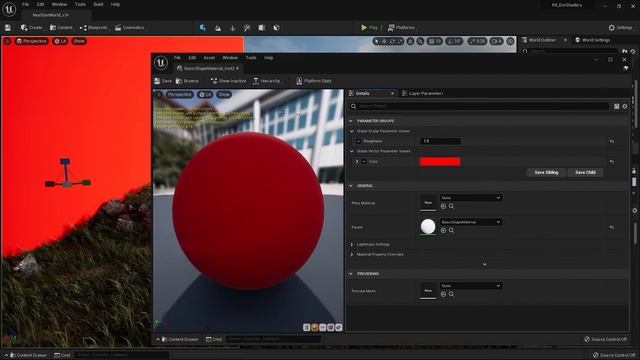Image resolution: width=640 pixels, height=360 pixels.
Task: Click the main toolbar save icon
Action: tap(8, 28)
